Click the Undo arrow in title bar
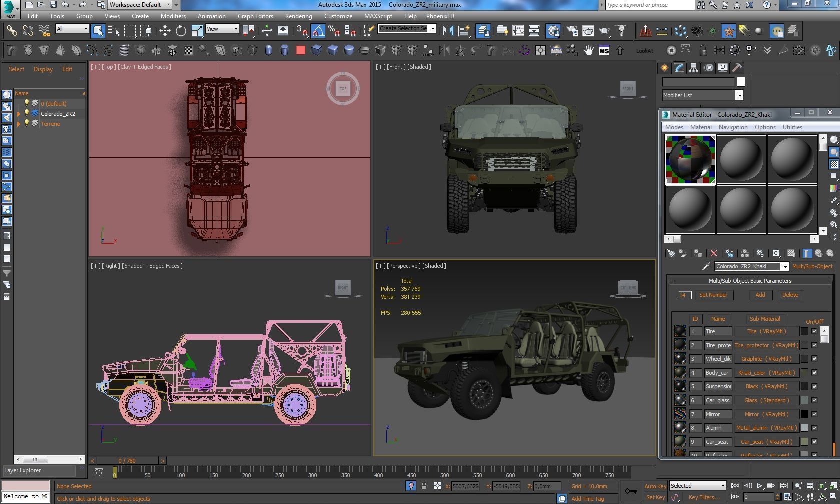Image resolution: width=840 pixels, height=504 pixels. point(65,5)
